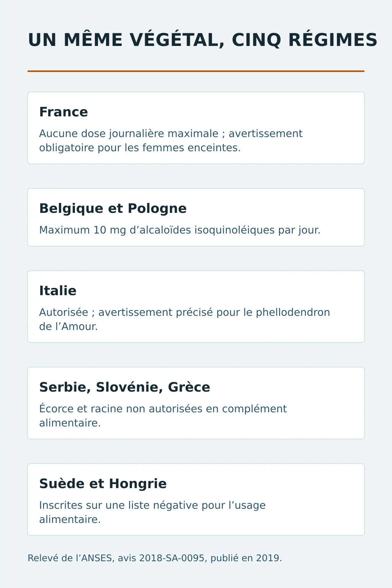Select the France card heading
392x588 pixels.
(x=64, y=112)
